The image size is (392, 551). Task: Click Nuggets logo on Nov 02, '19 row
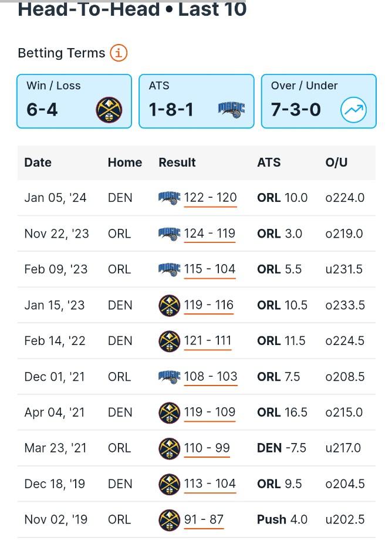[x=170, y=520]
